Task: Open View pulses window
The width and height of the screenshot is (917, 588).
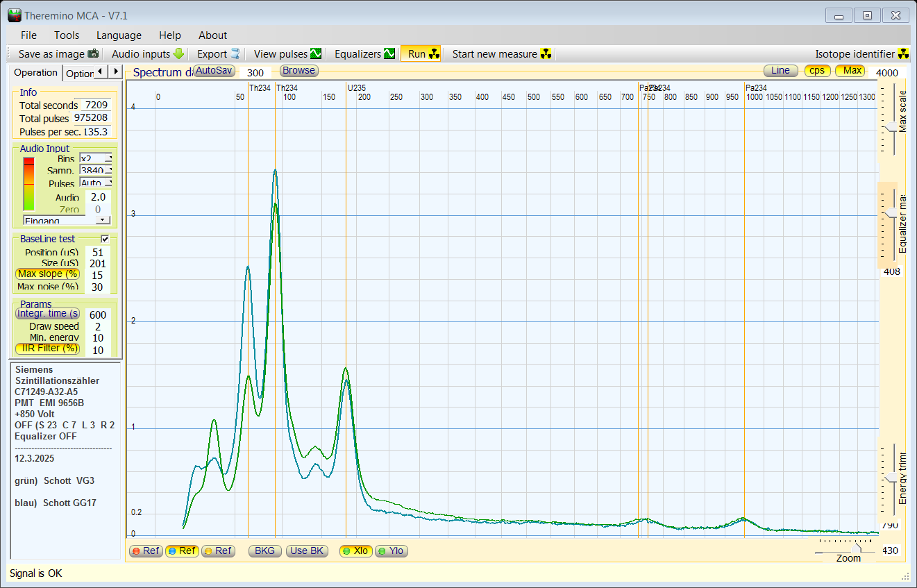Action: coord(287,54)
